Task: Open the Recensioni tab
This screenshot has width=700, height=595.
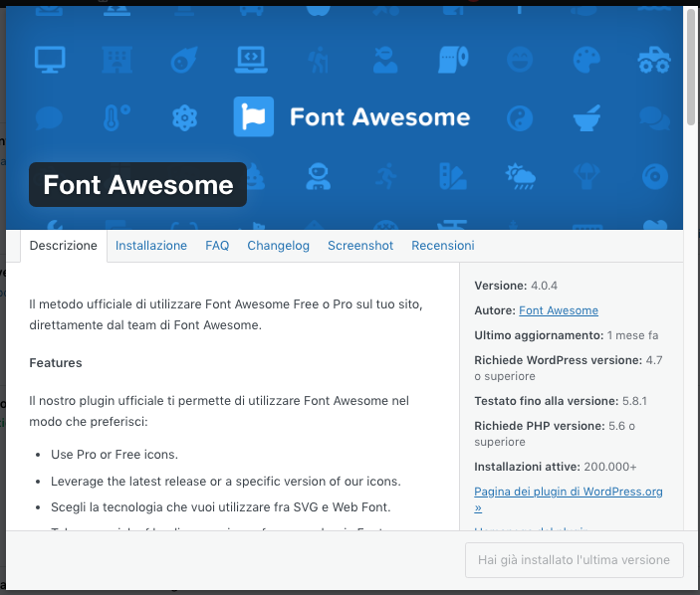Action: tap(443, 246)
